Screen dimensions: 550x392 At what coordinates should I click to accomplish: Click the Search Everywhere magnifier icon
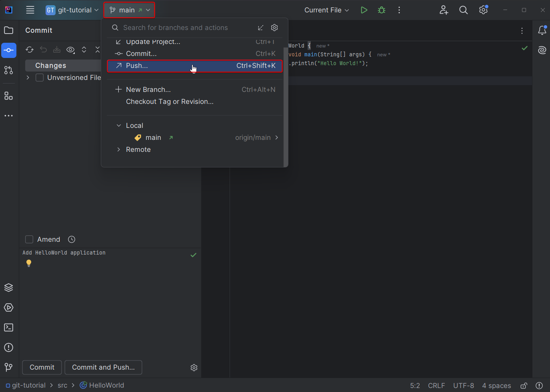pos(463,10)
